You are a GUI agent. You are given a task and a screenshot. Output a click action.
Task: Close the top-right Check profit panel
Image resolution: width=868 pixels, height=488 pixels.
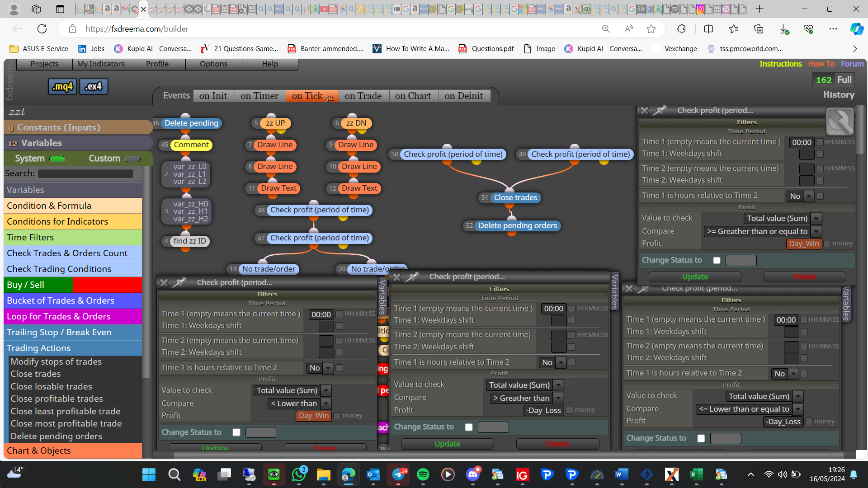pos(645,111)
